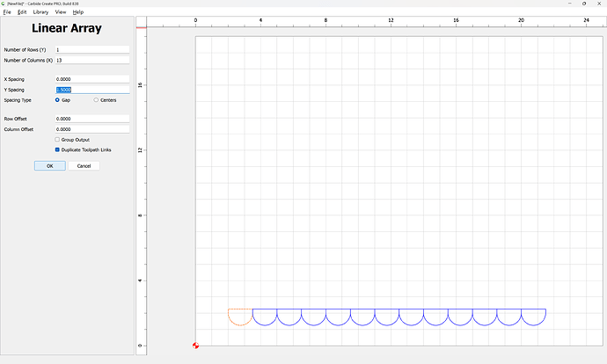Focus the X Spacing input
The width and height of the screenshot is (607, 364).
91,79
